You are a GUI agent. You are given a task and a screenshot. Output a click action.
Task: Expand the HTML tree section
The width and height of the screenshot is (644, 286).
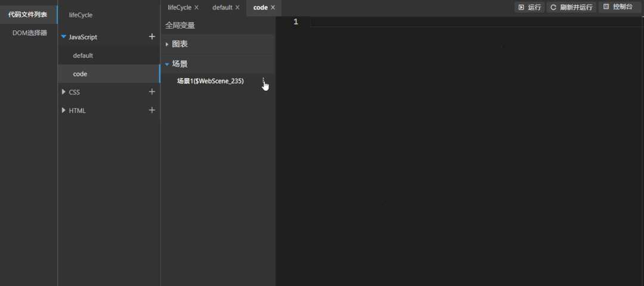click(64, 110)
